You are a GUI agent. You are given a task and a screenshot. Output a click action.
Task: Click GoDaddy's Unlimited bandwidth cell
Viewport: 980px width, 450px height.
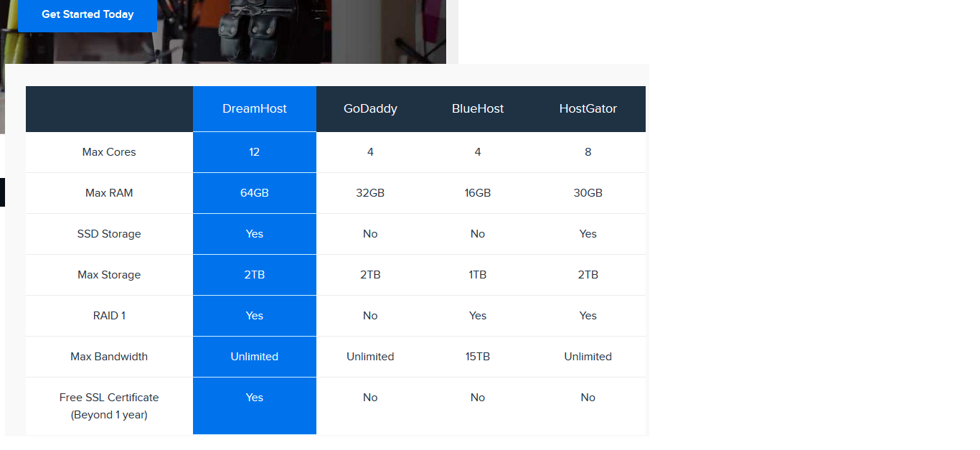click(370, 357)
